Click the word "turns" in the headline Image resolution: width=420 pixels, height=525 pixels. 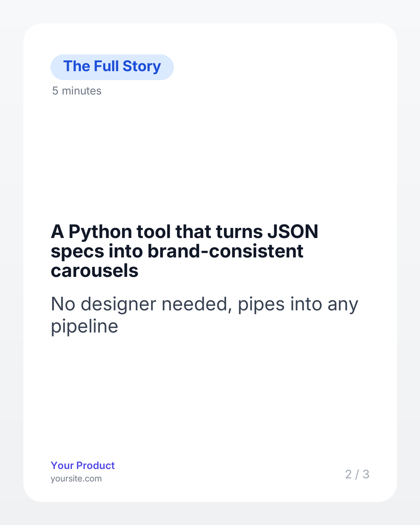tap(239, 232)
